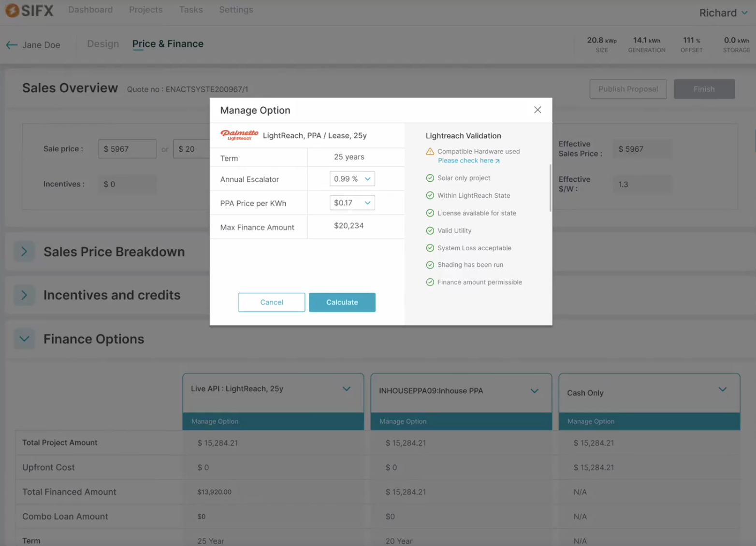Click the quote number ENACTSYSTE200967/1
Screen dimensions: 756x546
pos(207,89)
